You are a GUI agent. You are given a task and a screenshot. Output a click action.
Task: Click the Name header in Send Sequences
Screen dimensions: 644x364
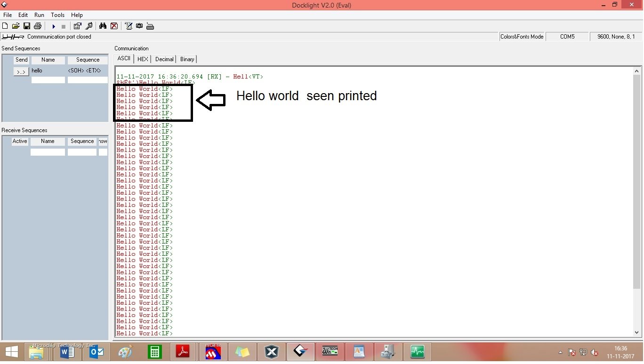48,60
